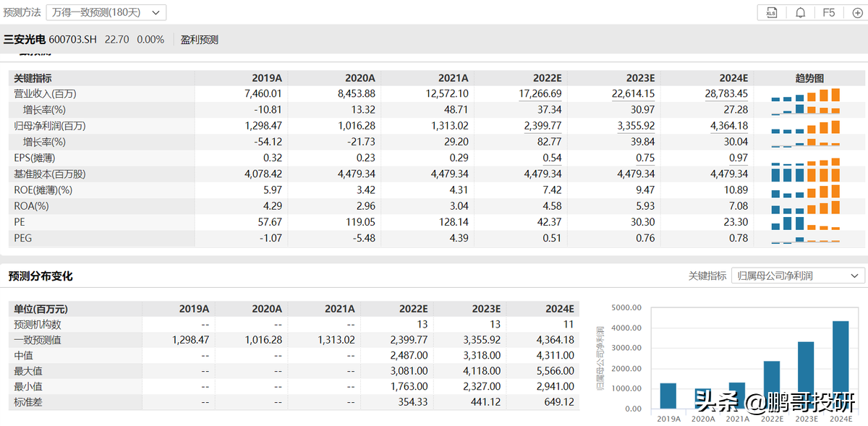Open the alert bell notification icon

pyautogui.click(x=800, y=12)
